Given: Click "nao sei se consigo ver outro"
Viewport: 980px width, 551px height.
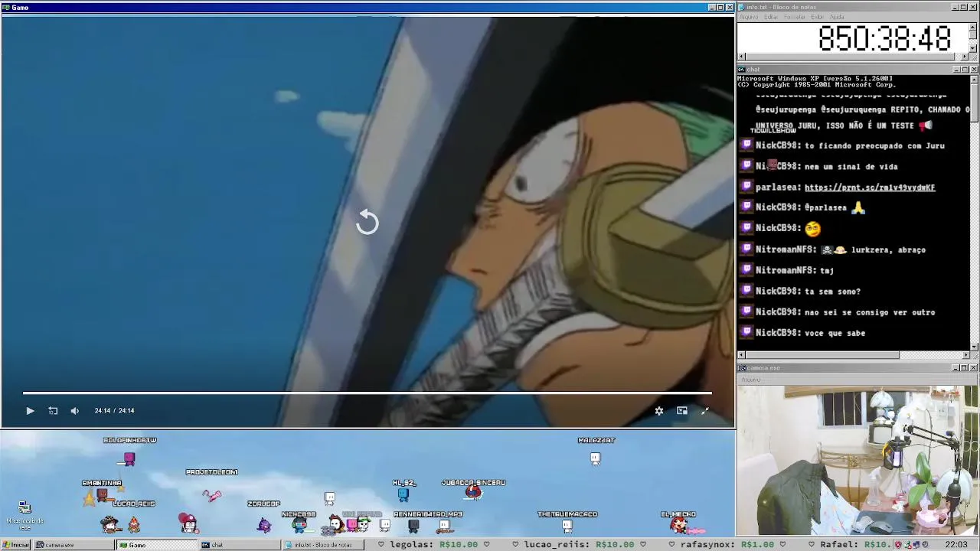Looking at the screenshot, I should pos(870,312).
